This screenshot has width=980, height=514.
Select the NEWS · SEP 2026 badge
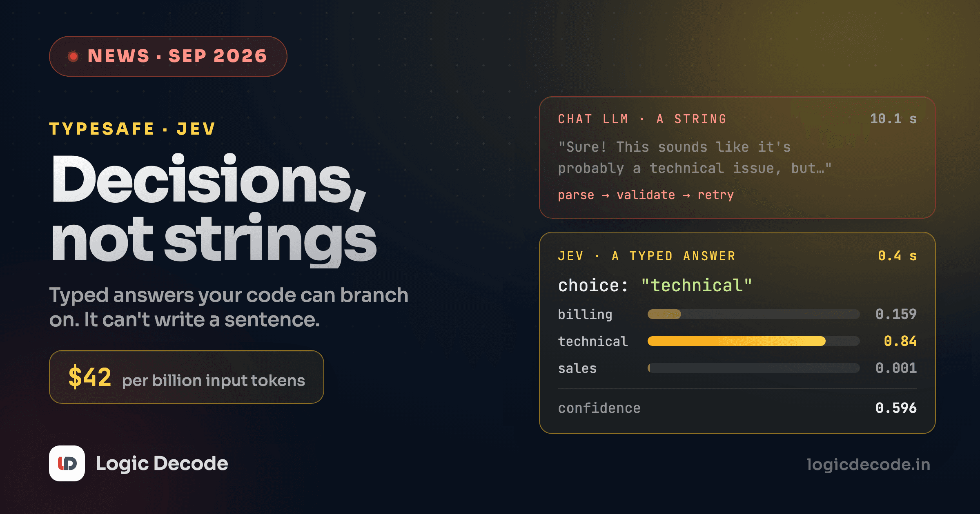click(168, 56)
